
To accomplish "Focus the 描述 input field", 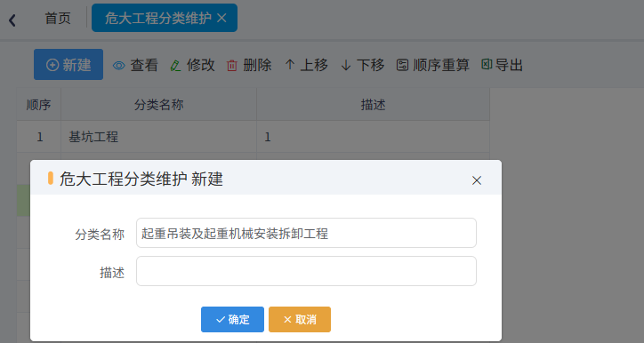I will point(306,271).
